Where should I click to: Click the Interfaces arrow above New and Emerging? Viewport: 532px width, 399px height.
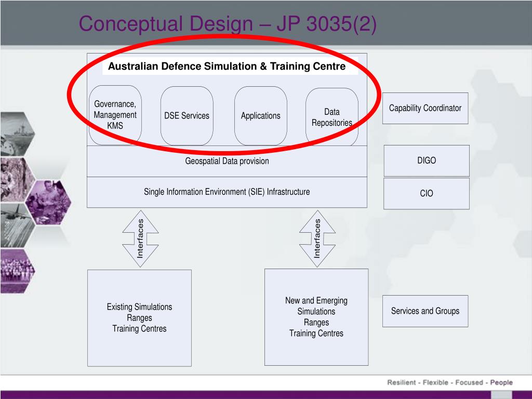click(317, 238)
